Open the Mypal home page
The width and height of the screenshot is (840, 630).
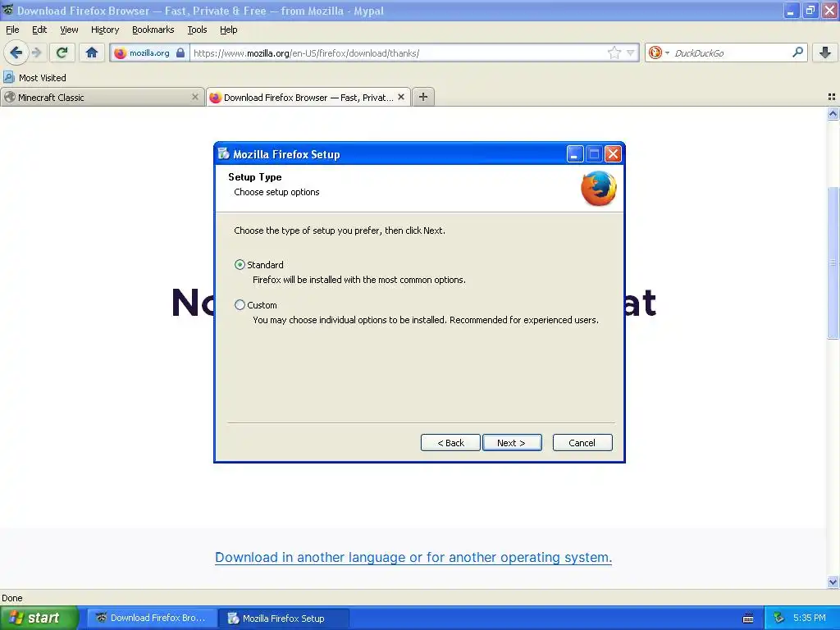click(92, 52)
